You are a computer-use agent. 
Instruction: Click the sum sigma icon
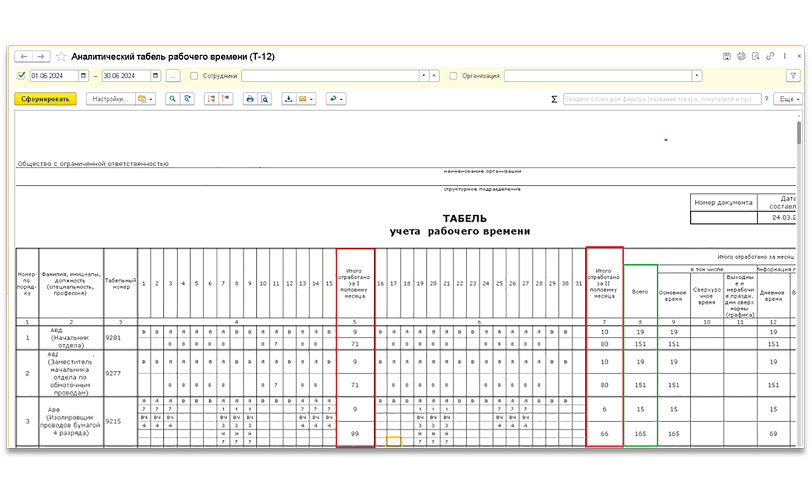click(554, 99)
